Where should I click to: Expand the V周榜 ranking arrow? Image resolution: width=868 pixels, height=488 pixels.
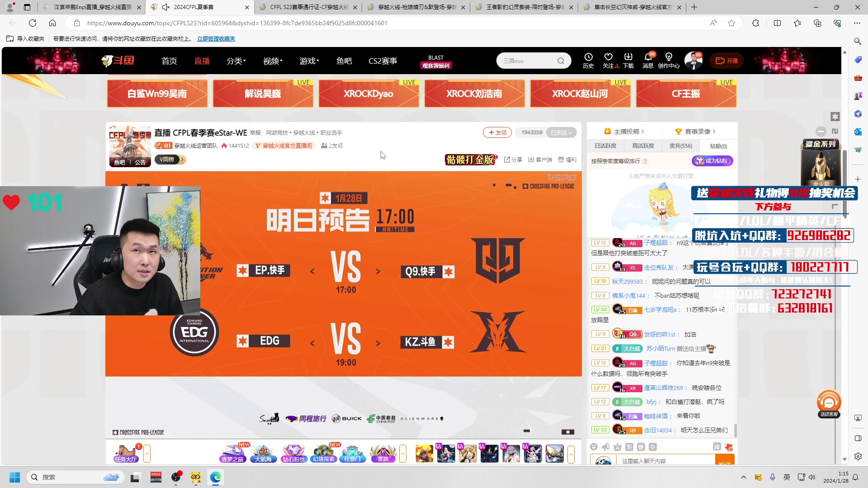pos(182,160)
